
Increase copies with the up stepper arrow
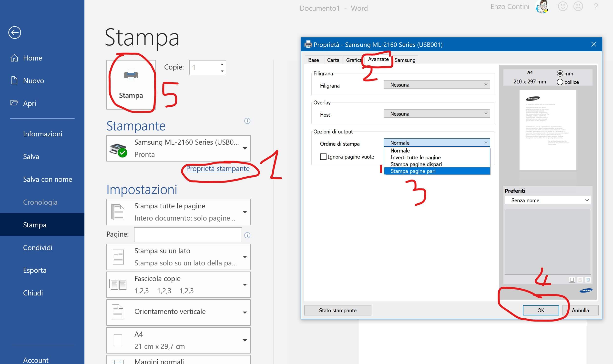click(222, 64)
